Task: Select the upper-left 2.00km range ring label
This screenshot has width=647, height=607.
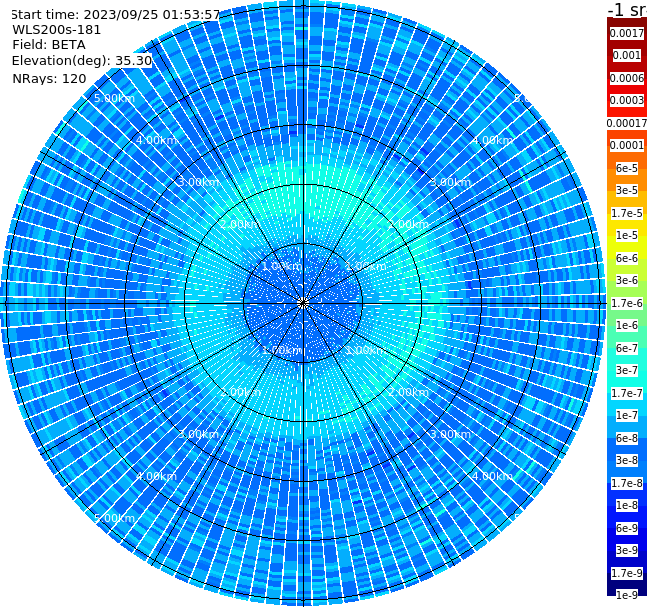Action: tap(240, 224)
